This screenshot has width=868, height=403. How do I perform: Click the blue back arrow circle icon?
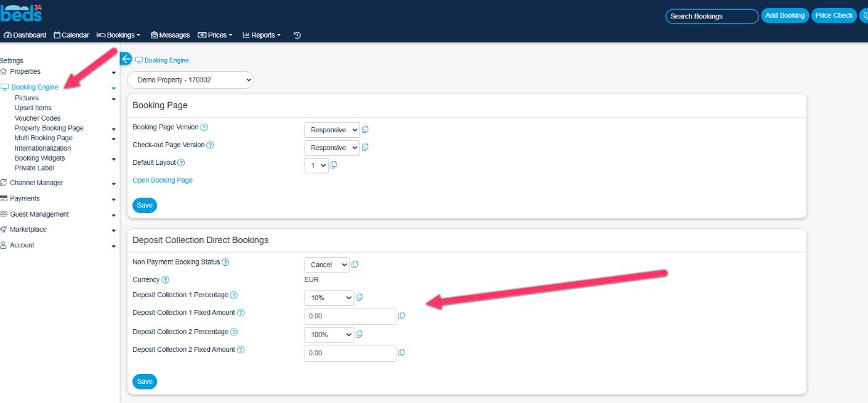point(126,59)
